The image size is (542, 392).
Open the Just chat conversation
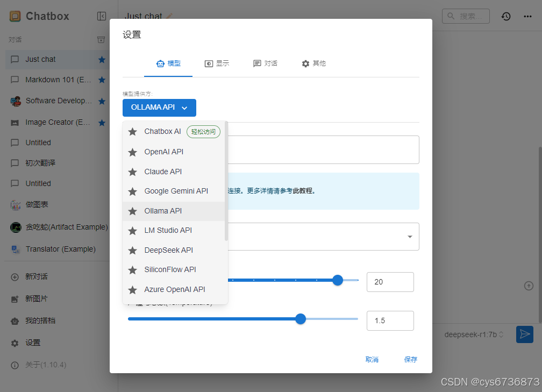57,60
